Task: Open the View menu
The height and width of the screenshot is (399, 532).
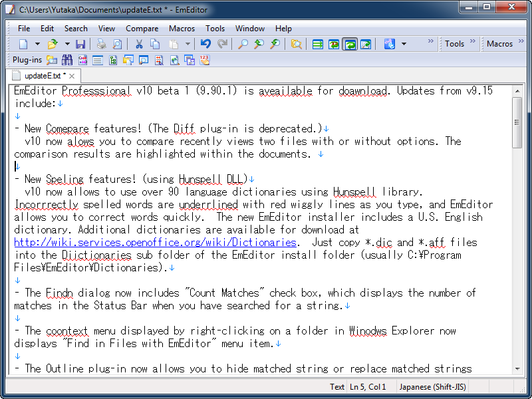Action: pyautogui.click(x=106, y=29)
